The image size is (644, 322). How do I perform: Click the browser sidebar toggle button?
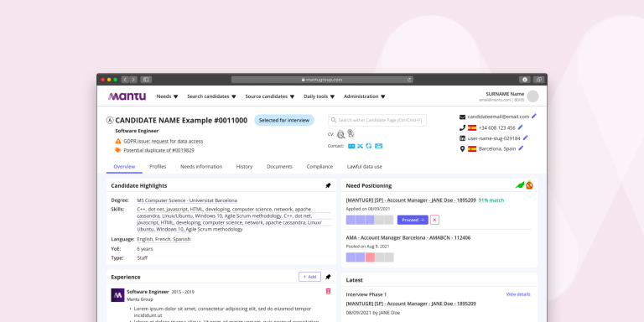(x=146, y=80)
